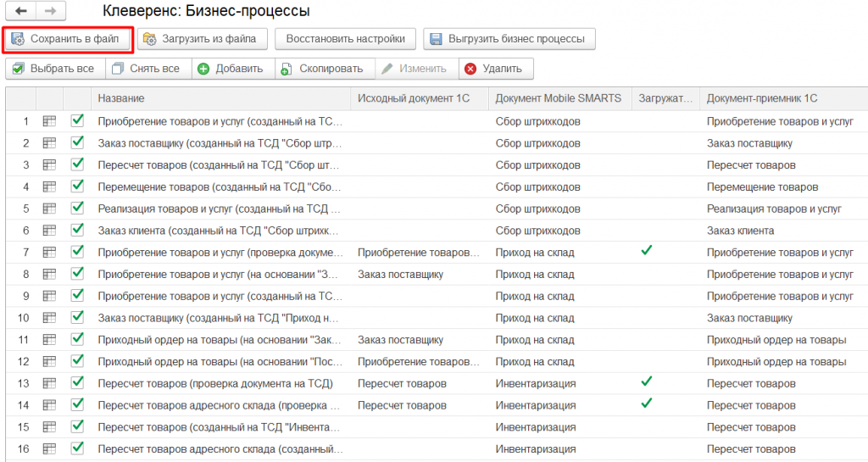The width and height of the screenshot is (868, 462).
Task: Click the table icon in row 1
Action: point(49,121)
